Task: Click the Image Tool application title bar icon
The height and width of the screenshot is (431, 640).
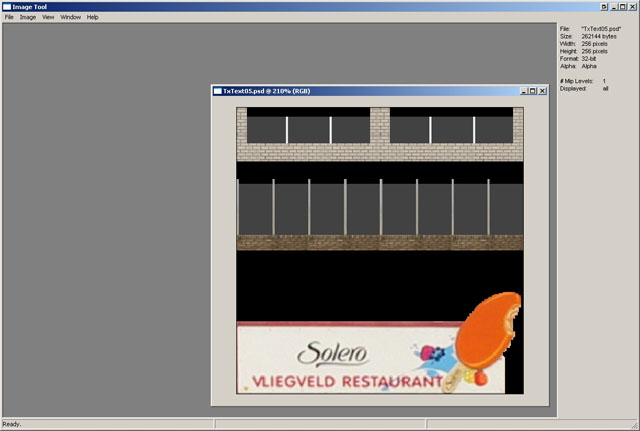Action: (x=6, y=6)
